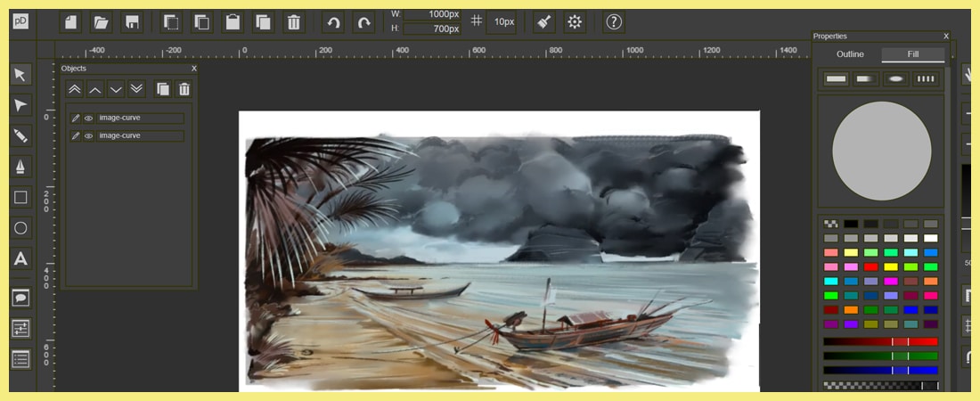980x401 pixels.
Task: Click the list objects panel icon
Action: (x=20, y=359)
